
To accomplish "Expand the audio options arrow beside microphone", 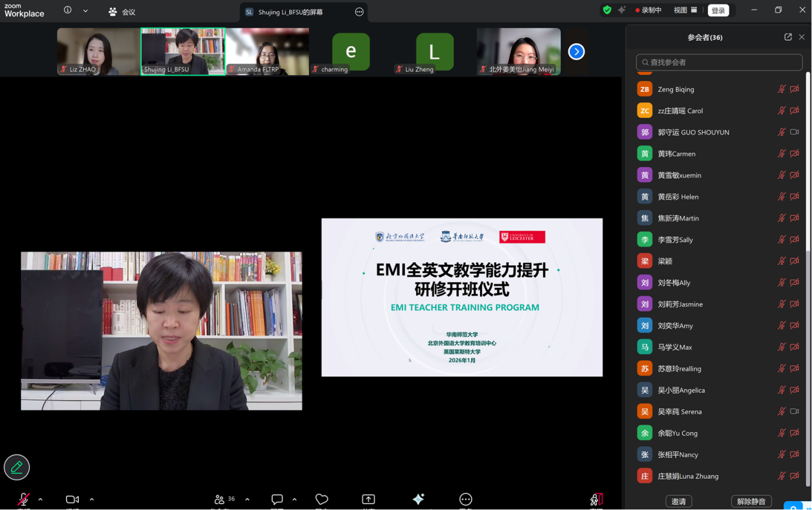I will tap(40, 500).
